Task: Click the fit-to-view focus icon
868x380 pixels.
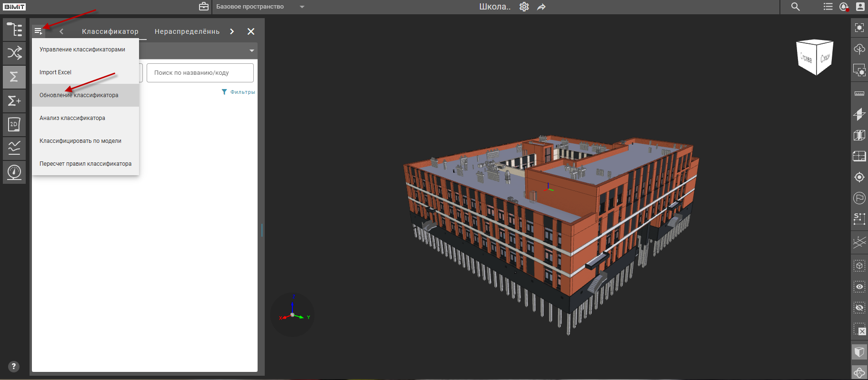Action: (859, 28)
